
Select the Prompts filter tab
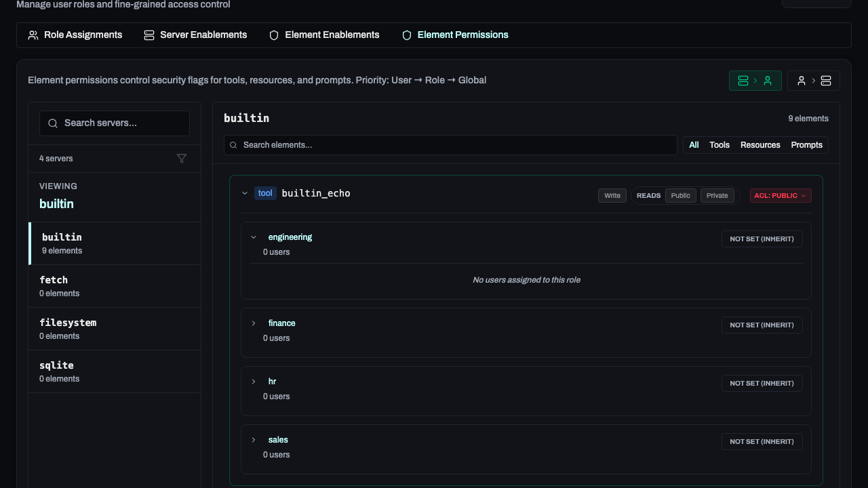click(806, 144)
